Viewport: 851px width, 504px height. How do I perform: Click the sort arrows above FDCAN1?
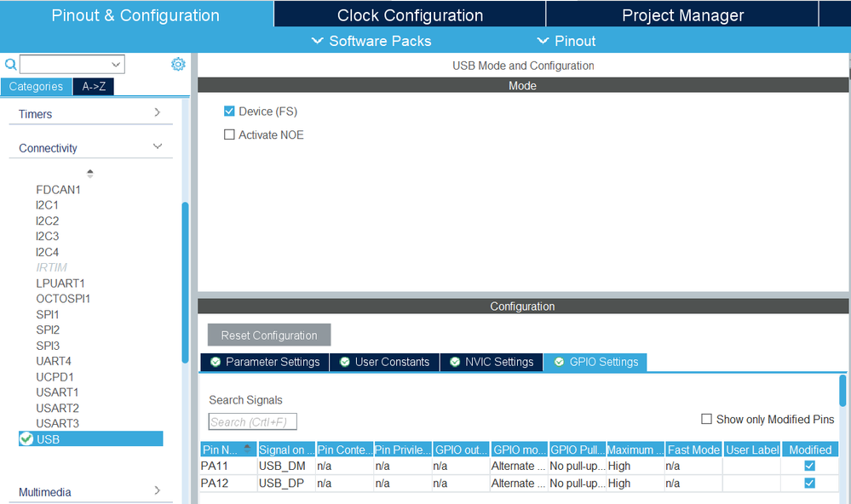point(90,174)
